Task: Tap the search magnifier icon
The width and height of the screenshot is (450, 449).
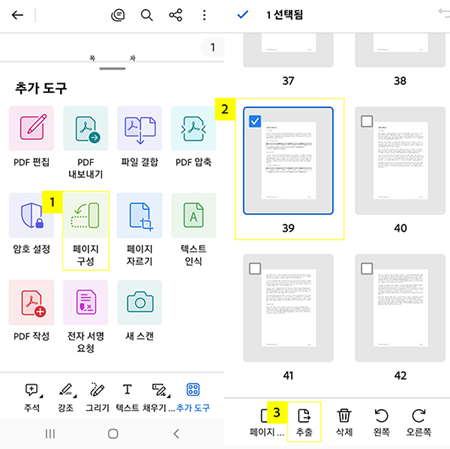Action: pos(147,15)
